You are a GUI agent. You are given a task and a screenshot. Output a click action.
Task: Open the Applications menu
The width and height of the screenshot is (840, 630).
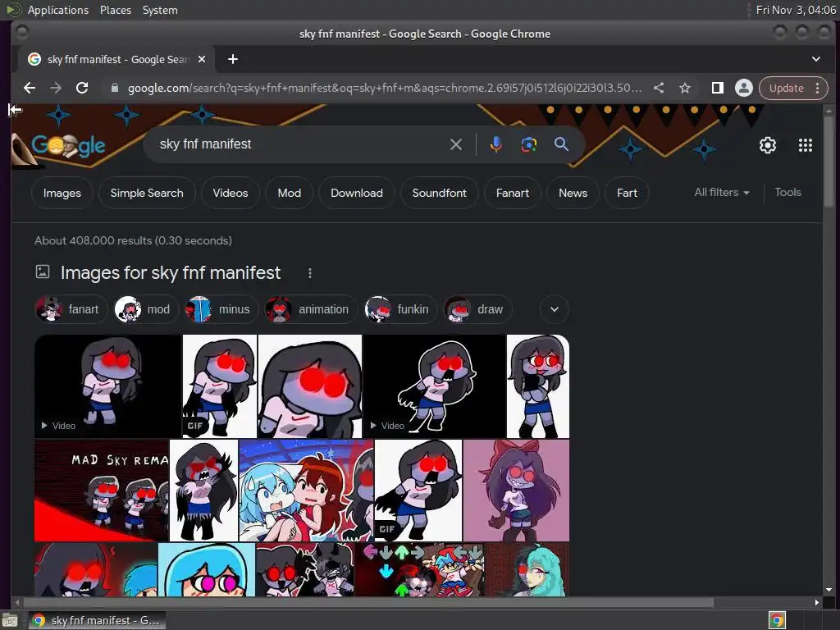pos(58,10)
